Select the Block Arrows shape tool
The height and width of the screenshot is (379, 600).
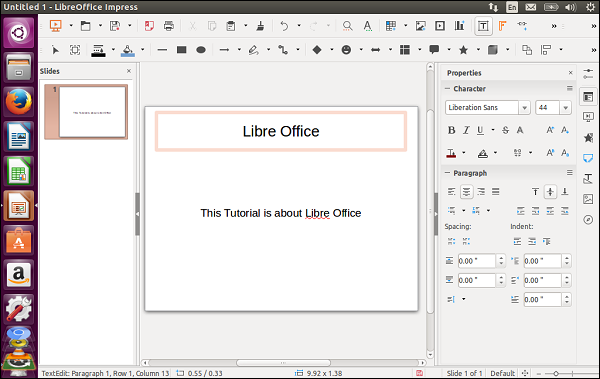point(376,50)
